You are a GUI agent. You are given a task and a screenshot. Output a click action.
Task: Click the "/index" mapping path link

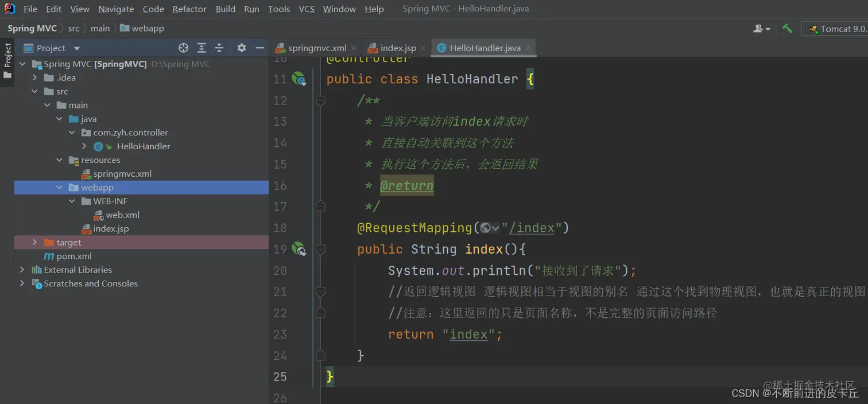pos(532,228)
